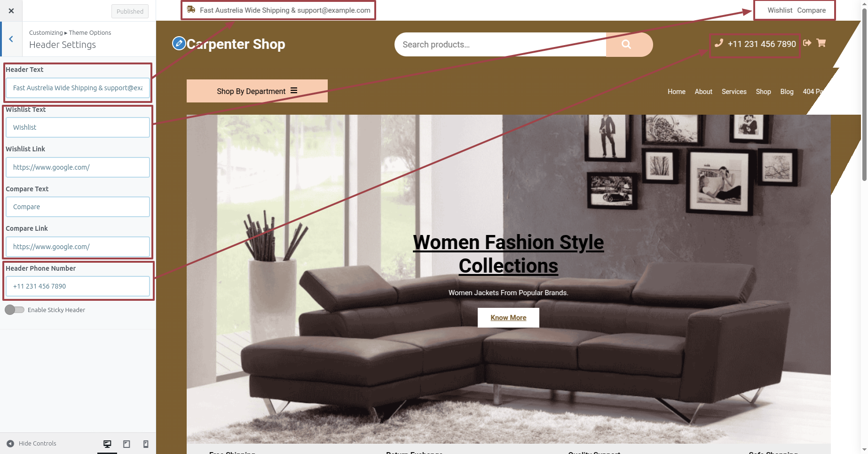868x454 pixels.
Task: Click the Header Phone Number input
Action: [78, 286]
